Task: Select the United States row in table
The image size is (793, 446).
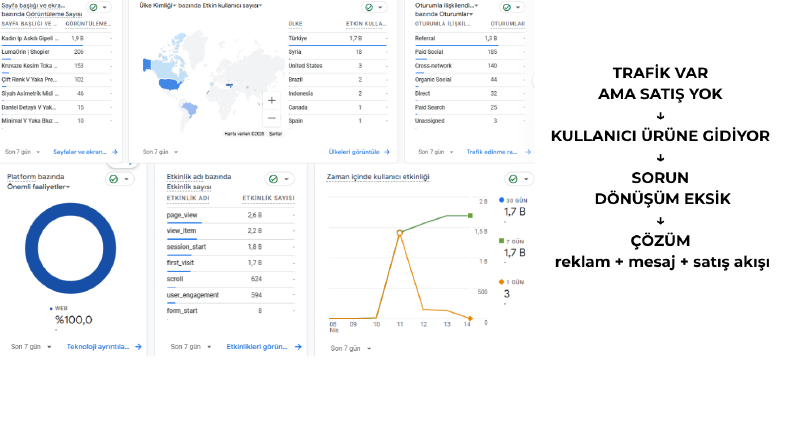Action: point(338,66)
